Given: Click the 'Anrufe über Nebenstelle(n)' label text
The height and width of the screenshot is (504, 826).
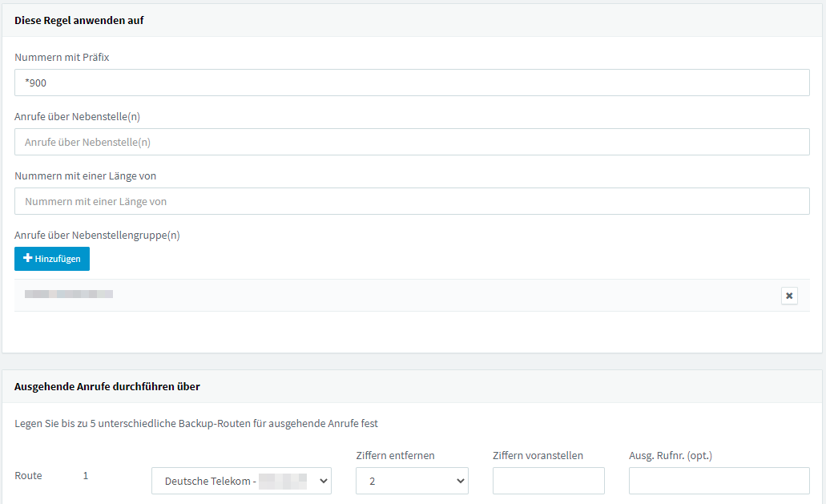Looking at the screenshot, I should pos(77,116).
